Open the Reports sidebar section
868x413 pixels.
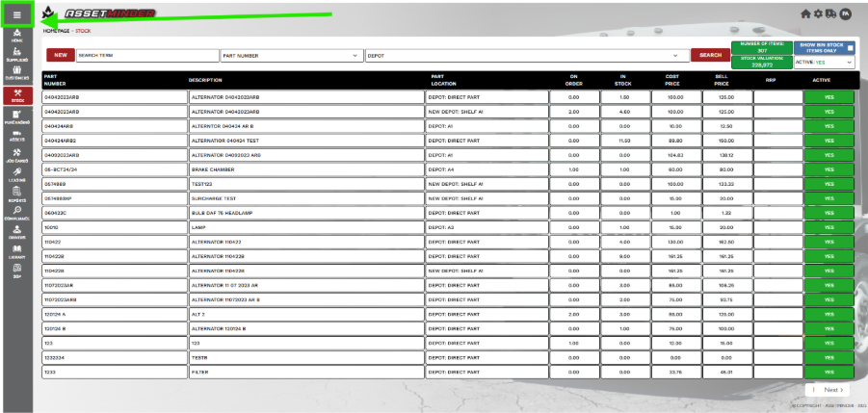click(16, 194)
